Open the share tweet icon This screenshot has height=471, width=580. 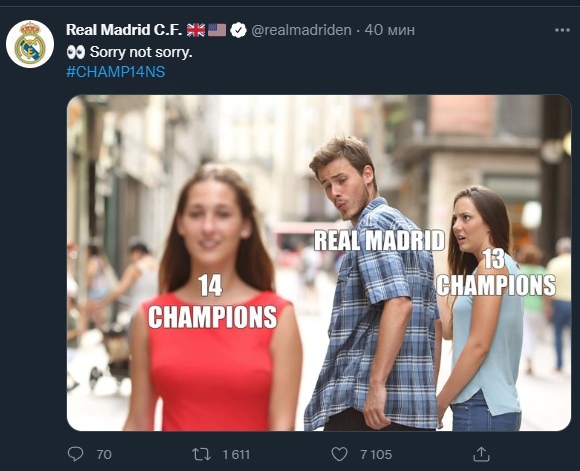point(481,454)
